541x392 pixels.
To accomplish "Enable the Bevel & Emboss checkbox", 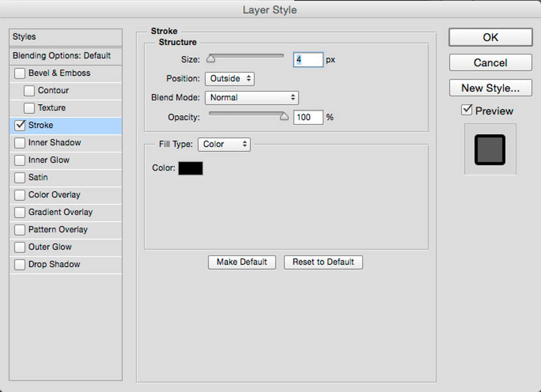I will click(20, 74).
